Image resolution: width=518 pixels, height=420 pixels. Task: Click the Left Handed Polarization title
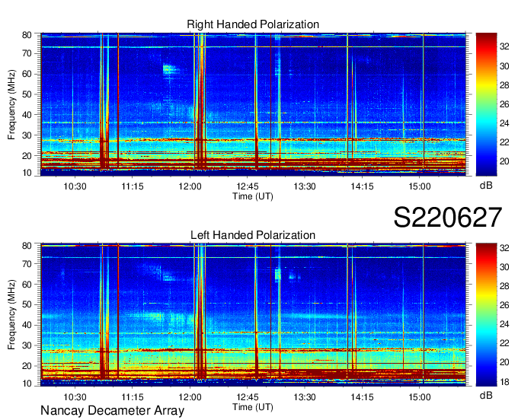point(253,235)
